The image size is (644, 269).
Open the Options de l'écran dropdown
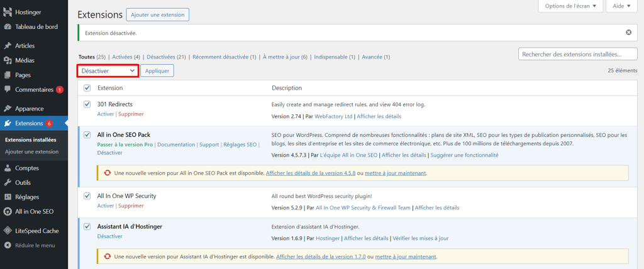coord(570,6)
